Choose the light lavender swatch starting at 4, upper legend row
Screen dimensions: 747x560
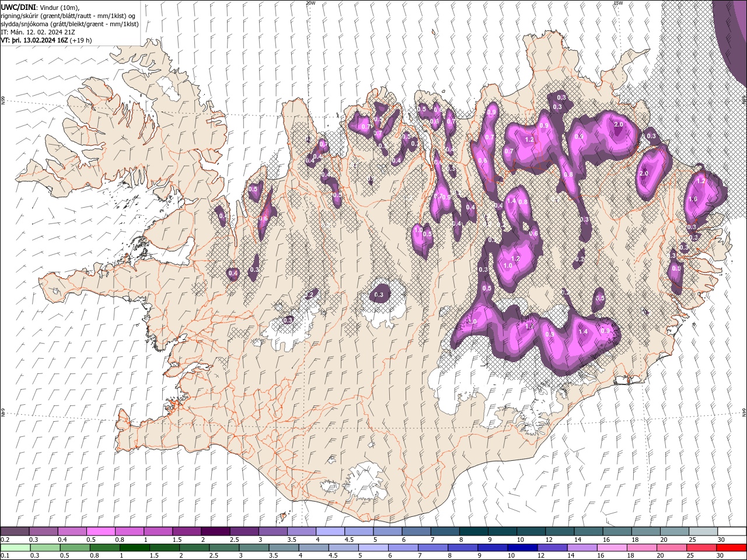(x=330, y=531)
